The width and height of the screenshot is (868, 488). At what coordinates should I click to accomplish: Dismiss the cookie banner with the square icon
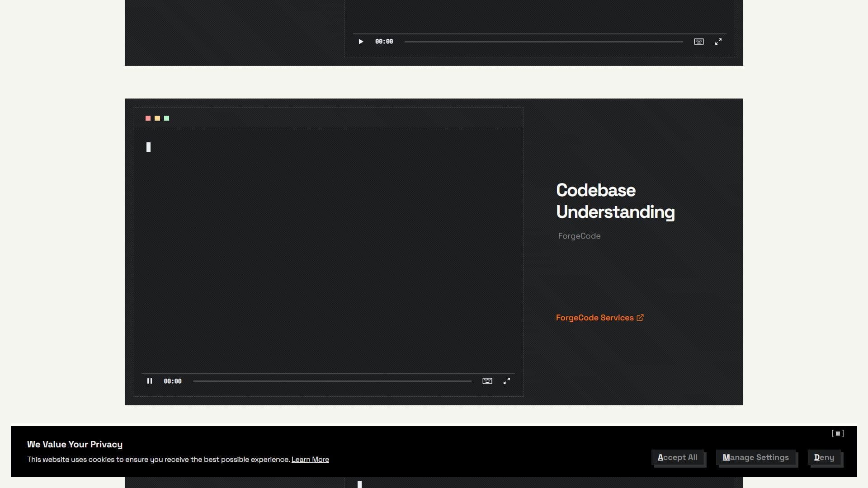[838, 433]
